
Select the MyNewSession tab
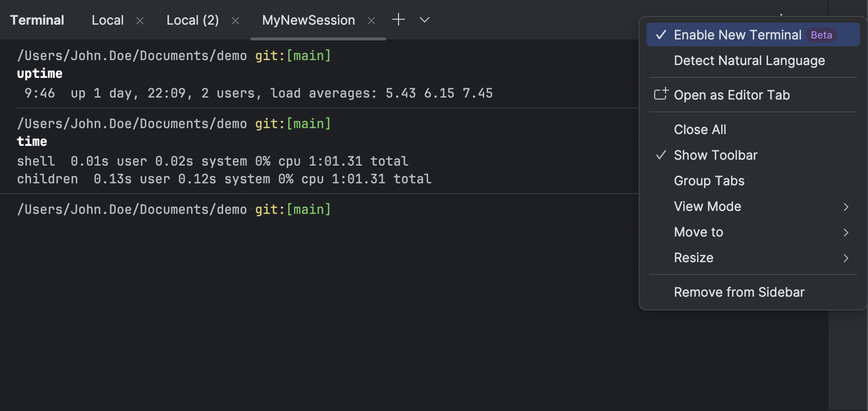pos(308,20)
